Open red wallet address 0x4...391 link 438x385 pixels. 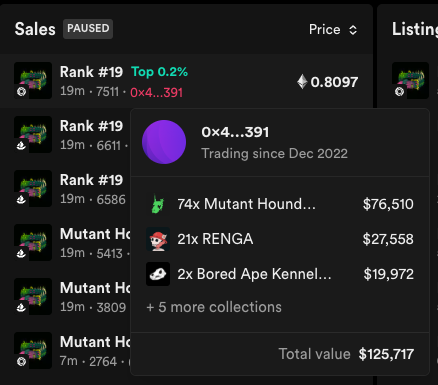tap(156, 92)
